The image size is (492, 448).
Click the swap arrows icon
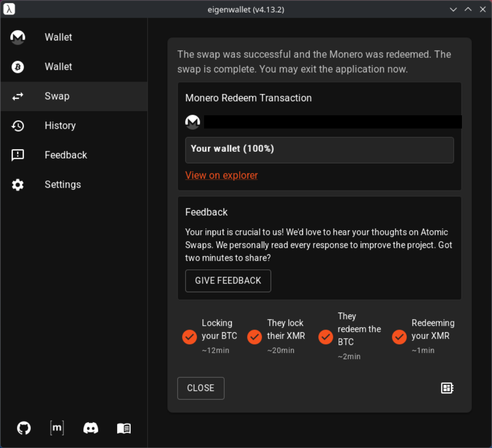point(18,96)
